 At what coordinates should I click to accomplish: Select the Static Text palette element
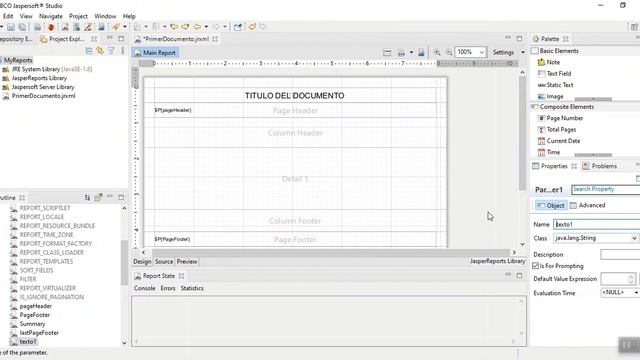pos(556,85)
